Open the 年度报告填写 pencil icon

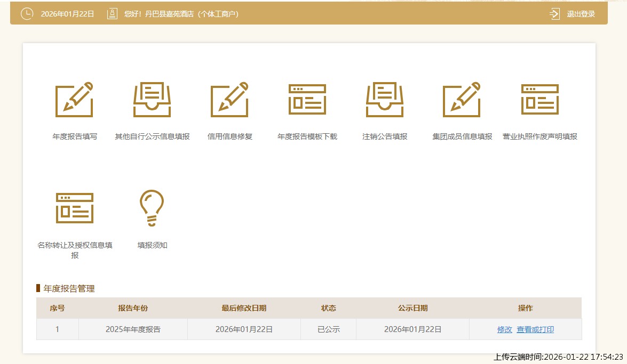coord(74,100)
